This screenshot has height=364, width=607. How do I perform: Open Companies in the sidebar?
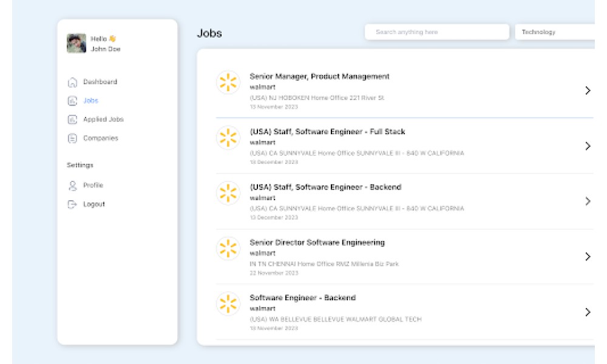click(101, 138)
